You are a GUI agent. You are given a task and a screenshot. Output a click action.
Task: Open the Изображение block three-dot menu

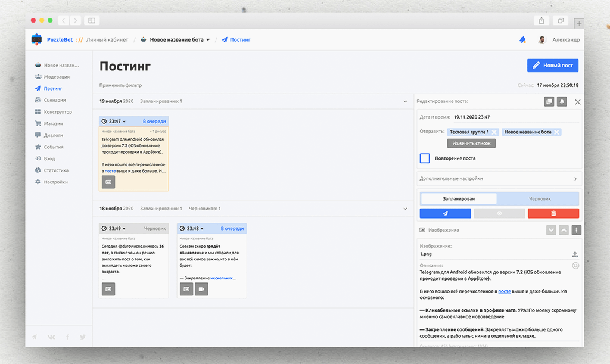click(577, 230)
